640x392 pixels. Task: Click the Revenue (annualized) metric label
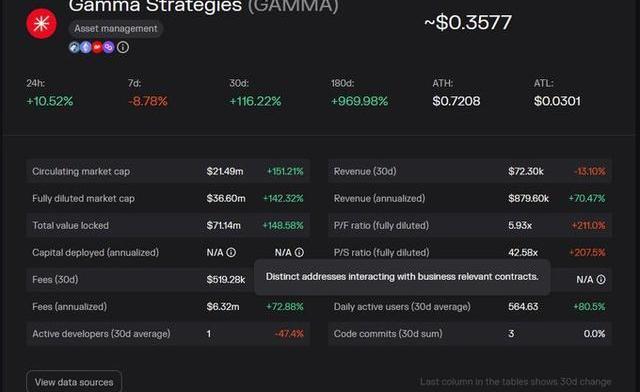point(379,198)
